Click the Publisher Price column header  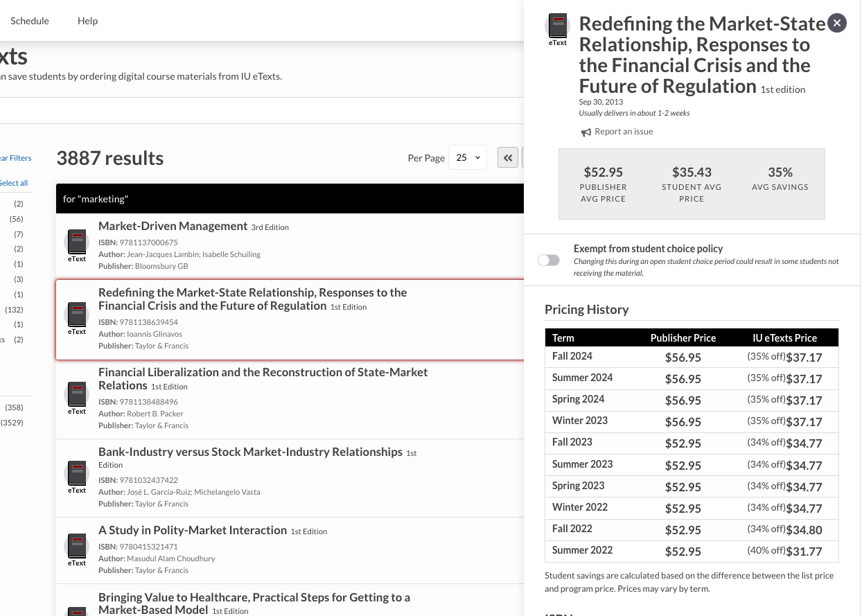[683, 338]
